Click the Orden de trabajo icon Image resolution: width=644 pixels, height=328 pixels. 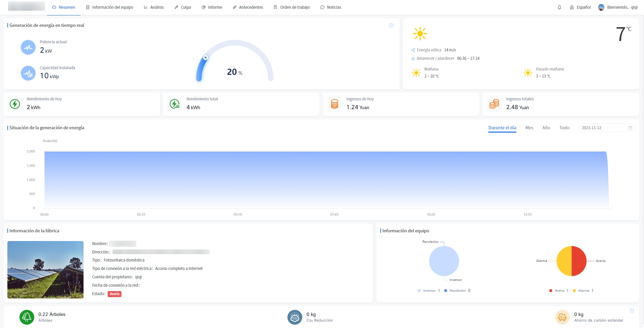[275, 7]
